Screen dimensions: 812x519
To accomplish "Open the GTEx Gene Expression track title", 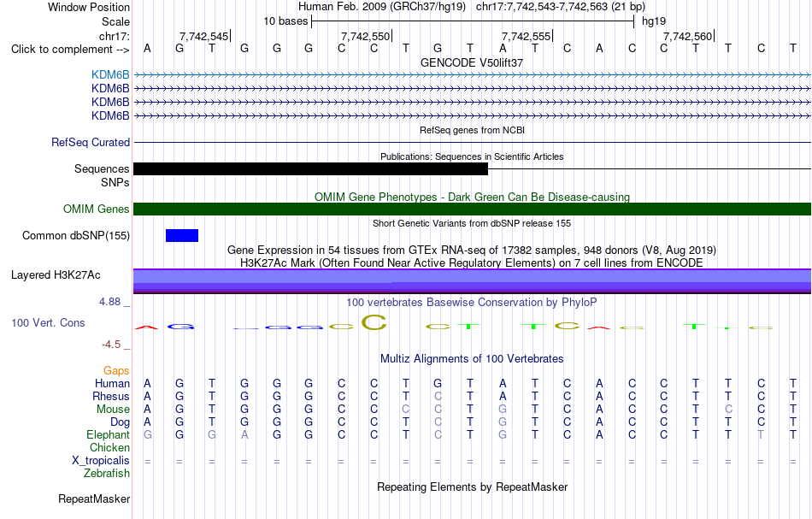I will coord(472,251).
